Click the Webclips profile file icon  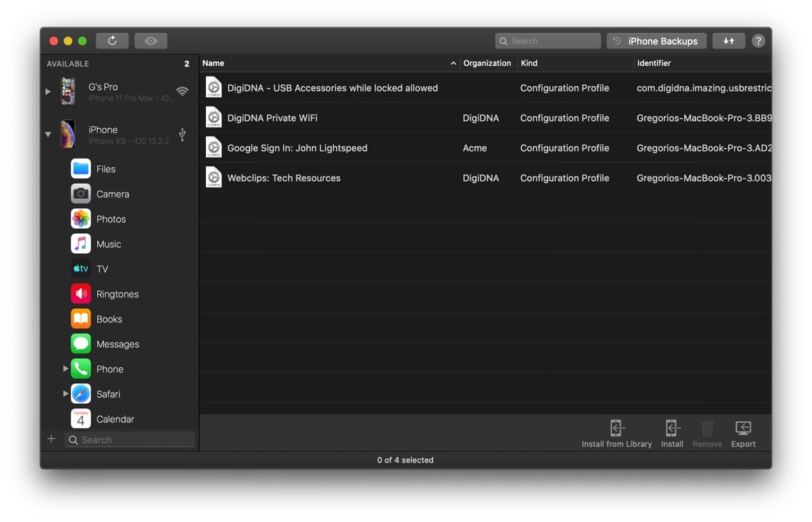point(213,177)
